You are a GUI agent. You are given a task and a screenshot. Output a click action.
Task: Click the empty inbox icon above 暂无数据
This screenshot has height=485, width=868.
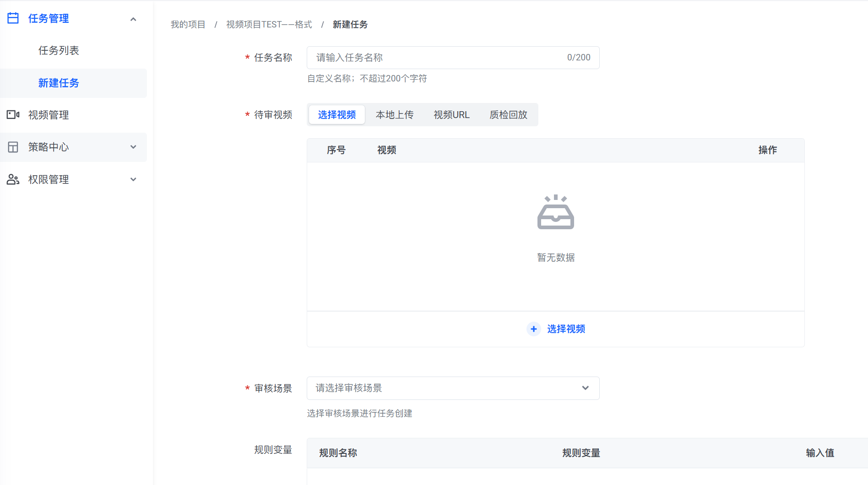point(556,212)
